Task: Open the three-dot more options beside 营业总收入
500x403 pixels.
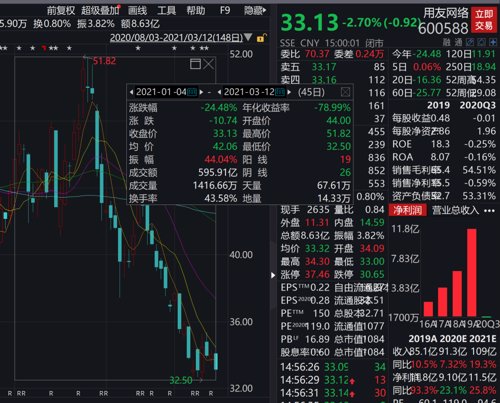Action: click(489, 211)
